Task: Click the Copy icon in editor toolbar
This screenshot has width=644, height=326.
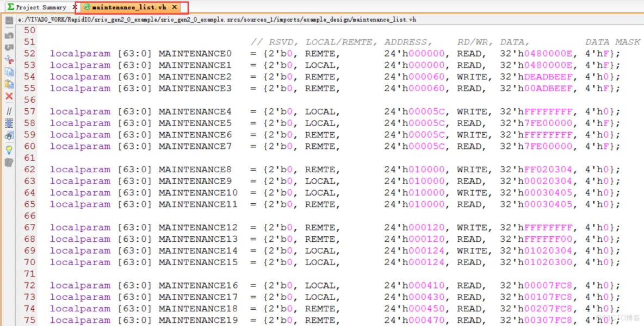Action: 9,72
